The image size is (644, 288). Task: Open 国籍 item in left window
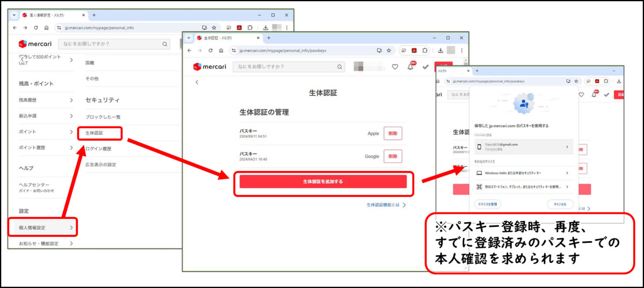90,63
